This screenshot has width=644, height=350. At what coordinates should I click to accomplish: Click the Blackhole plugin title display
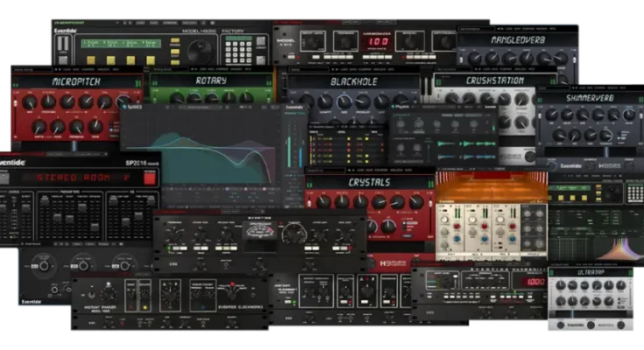(356, 81)
